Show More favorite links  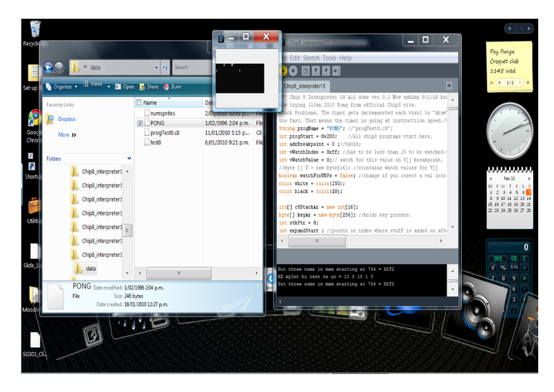67,134
